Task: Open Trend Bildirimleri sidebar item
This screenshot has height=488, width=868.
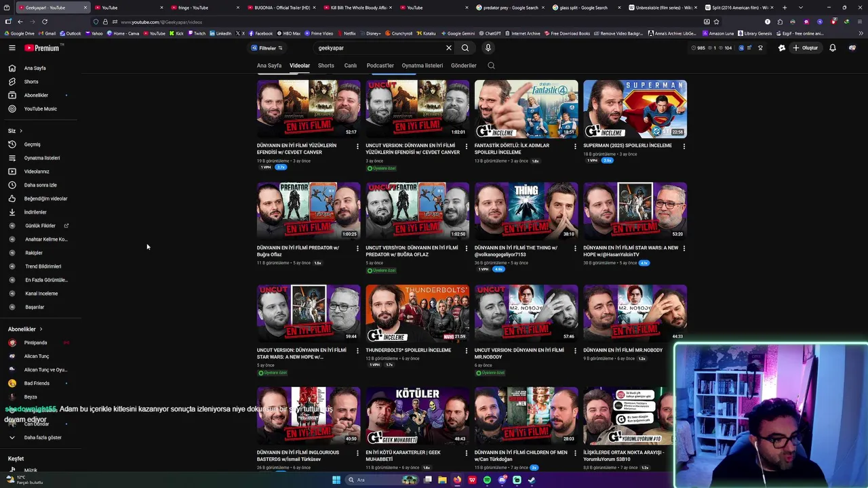Action: coord(43,266)
